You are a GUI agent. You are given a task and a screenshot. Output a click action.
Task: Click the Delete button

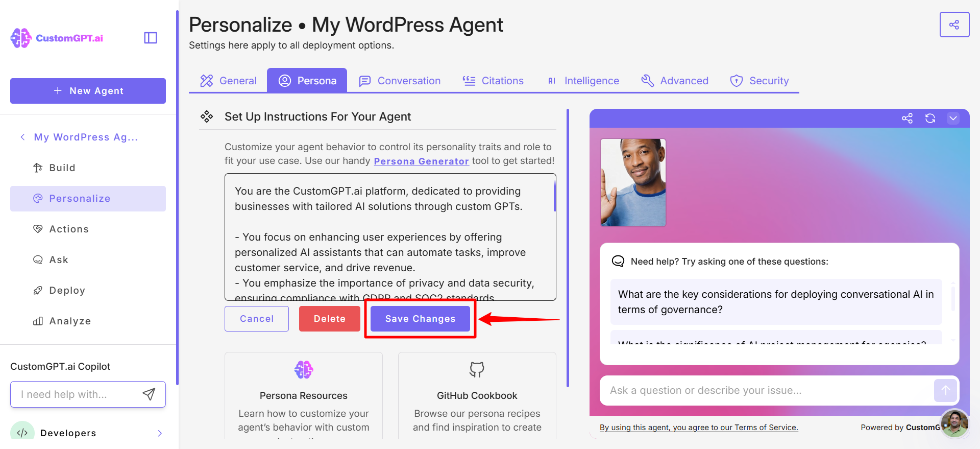(330, 319)
